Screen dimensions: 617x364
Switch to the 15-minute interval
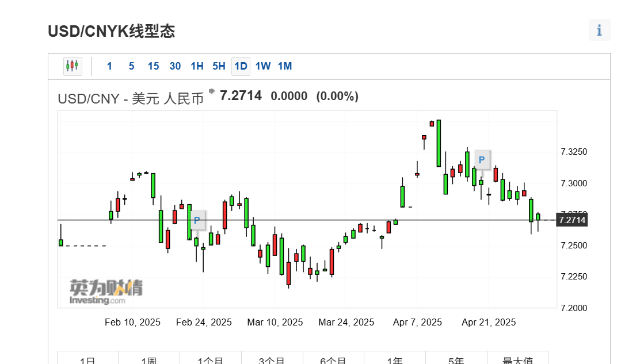153,66
